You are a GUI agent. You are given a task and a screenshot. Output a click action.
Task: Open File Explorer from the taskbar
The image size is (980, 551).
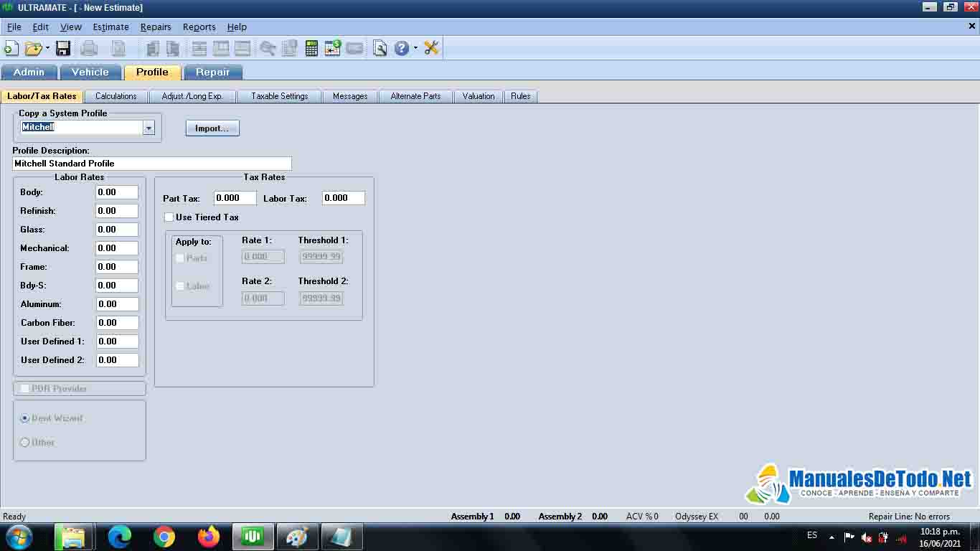[x=74, y=537]
